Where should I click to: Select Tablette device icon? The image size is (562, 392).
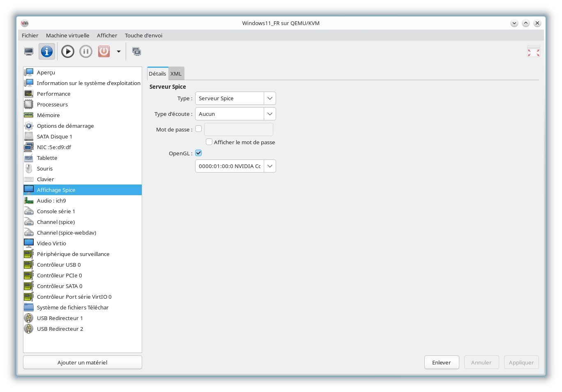29,158
